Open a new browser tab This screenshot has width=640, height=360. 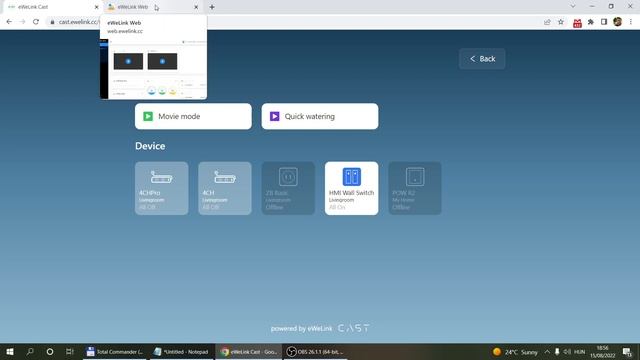tap(212, 7)
